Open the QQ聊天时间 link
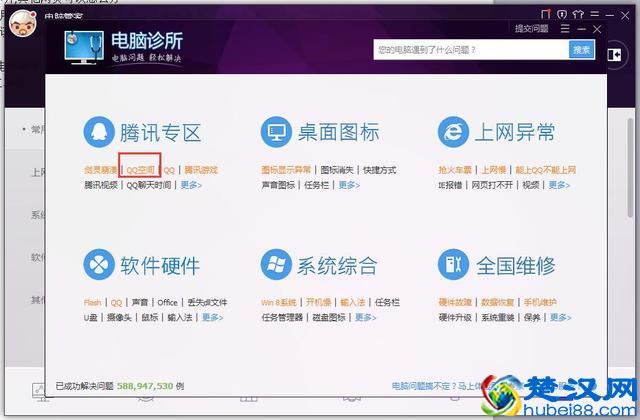 [x=149, y=185]
